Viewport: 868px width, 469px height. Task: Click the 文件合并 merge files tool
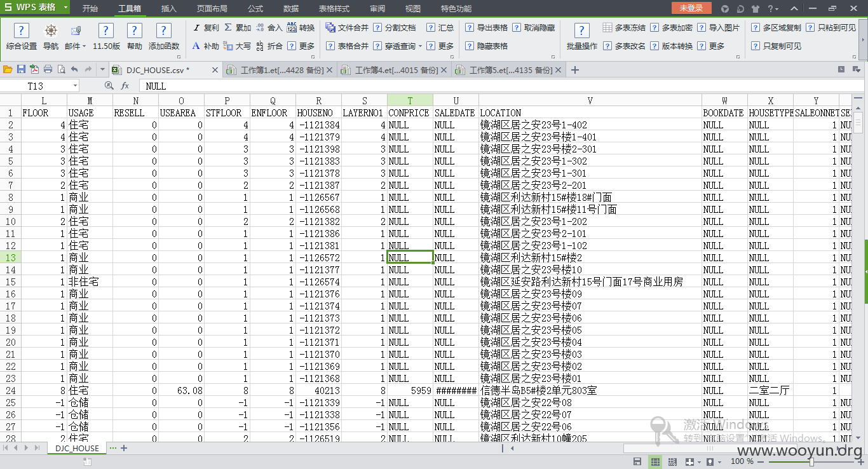coord(347,28)
